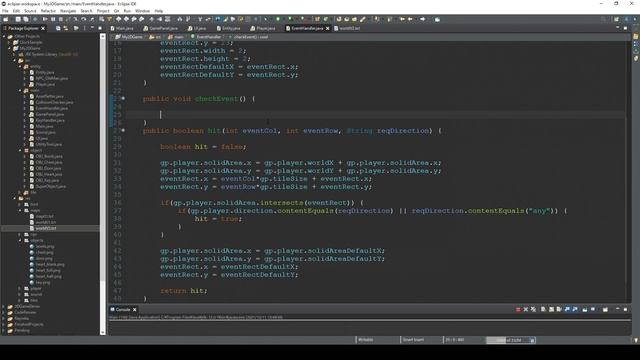Run garbage collector trash icon
Screen dimensions: 640x360
point(532,340)
